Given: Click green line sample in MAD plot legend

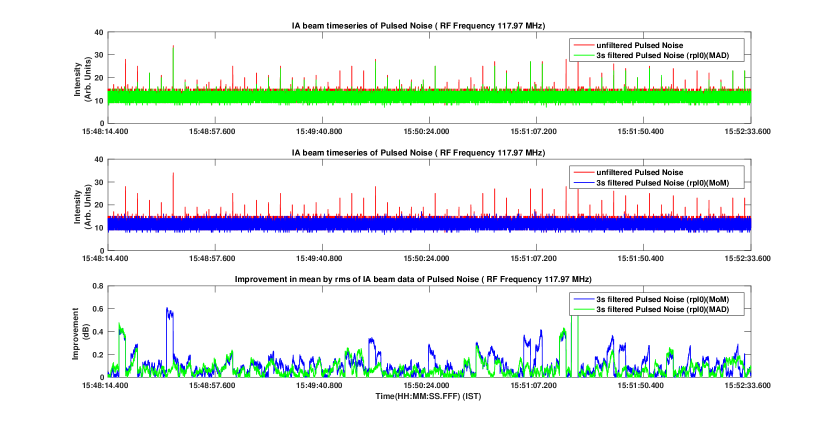Looking at the screenshot, I should [x=582, y=56].
